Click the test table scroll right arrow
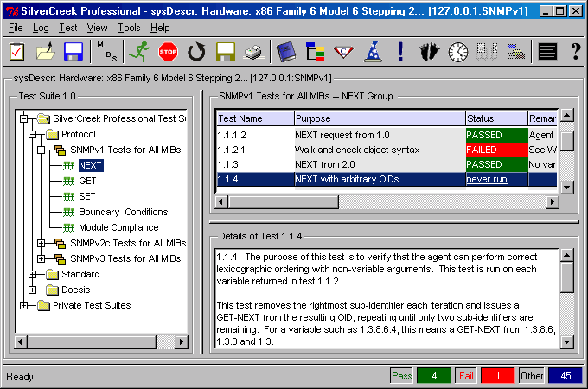This screenshot has width=588, height=389. click(552, 202)
